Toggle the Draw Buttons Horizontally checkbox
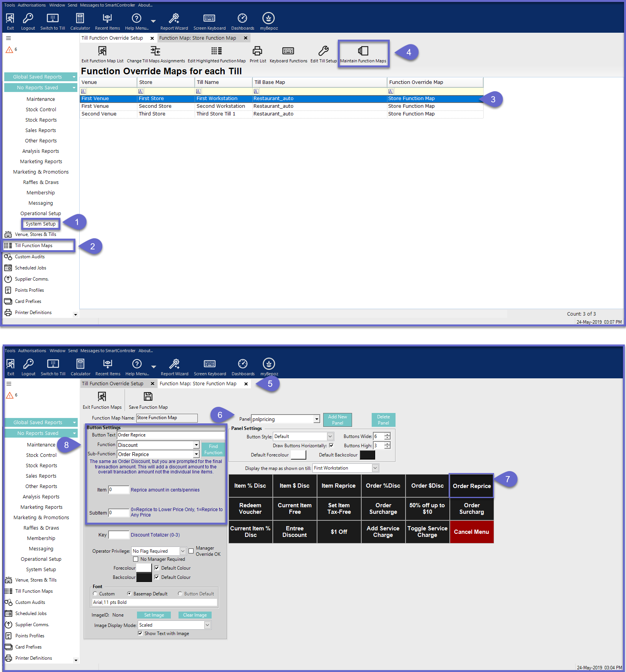The width and height of the screenshot is (626, 672). pyautogui.click(x=331, y=445)
